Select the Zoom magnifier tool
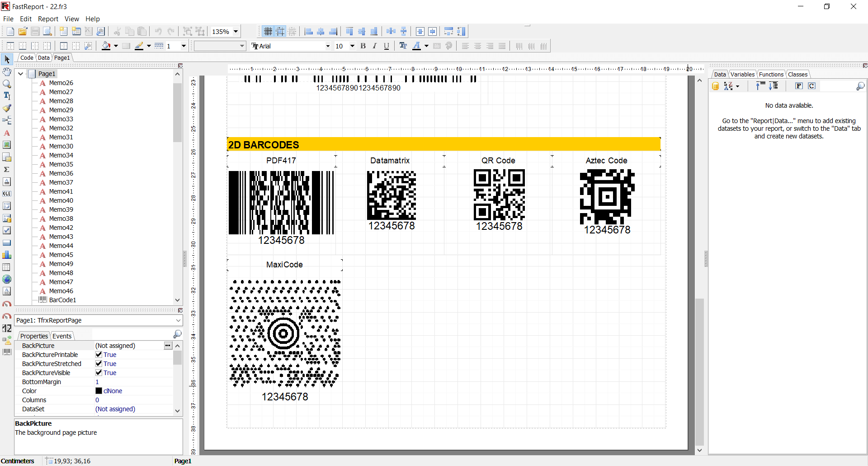 pyautogui.click(x=7, y=84)
